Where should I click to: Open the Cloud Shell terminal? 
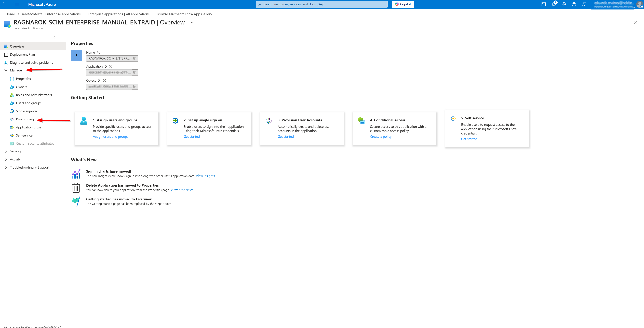pos(543,4)
